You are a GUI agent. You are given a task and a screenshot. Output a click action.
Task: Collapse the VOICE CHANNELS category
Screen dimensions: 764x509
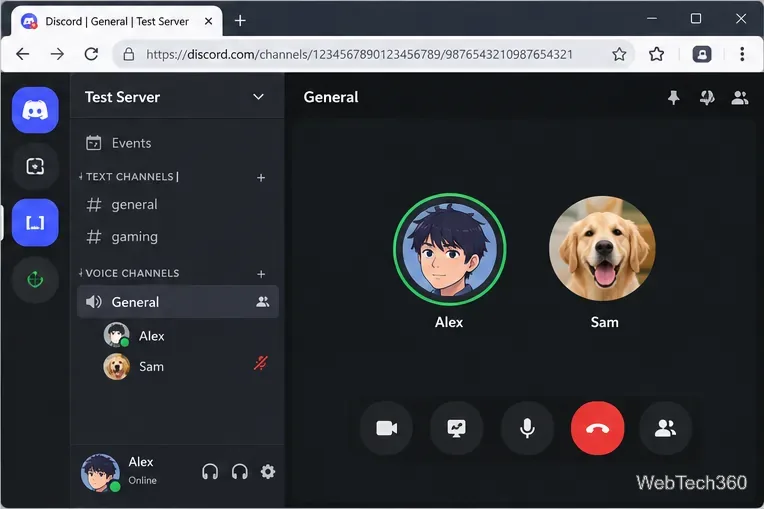coord(129,273)
